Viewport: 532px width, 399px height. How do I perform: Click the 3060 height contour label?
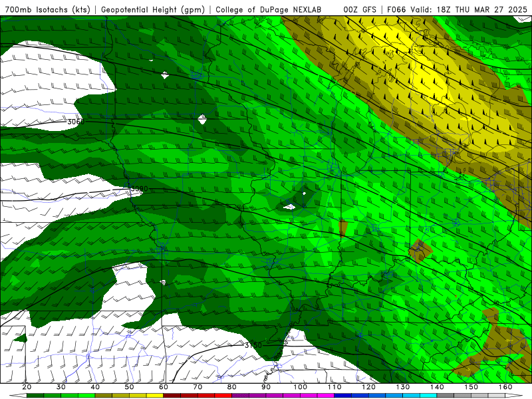pos(75,122)
